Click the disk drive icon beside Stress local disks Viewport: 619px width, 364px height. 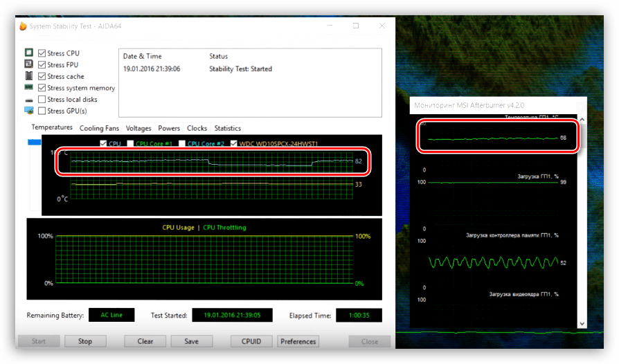click(x=29, y=100)
